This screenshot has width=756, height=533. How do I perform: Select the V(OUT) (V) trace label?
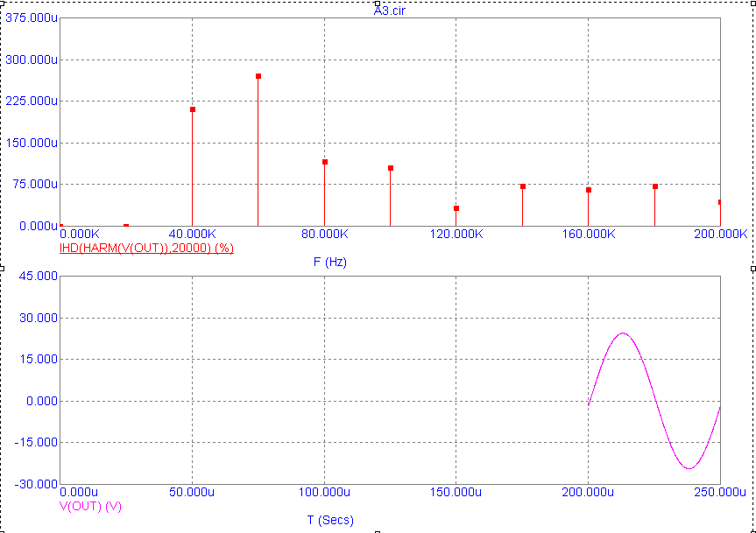point(90,506)
